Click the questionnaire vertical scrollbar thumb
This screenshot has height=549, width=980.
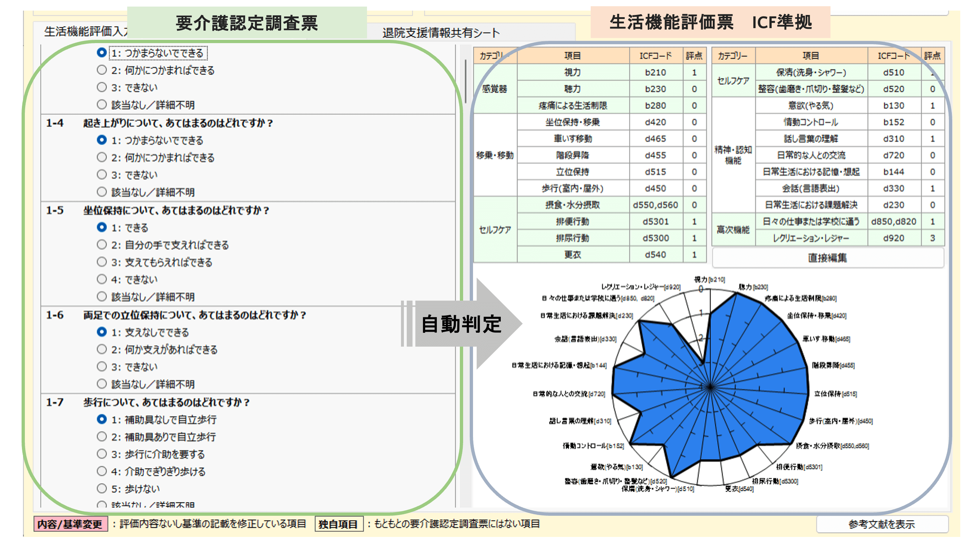click(x=465, y=82)
